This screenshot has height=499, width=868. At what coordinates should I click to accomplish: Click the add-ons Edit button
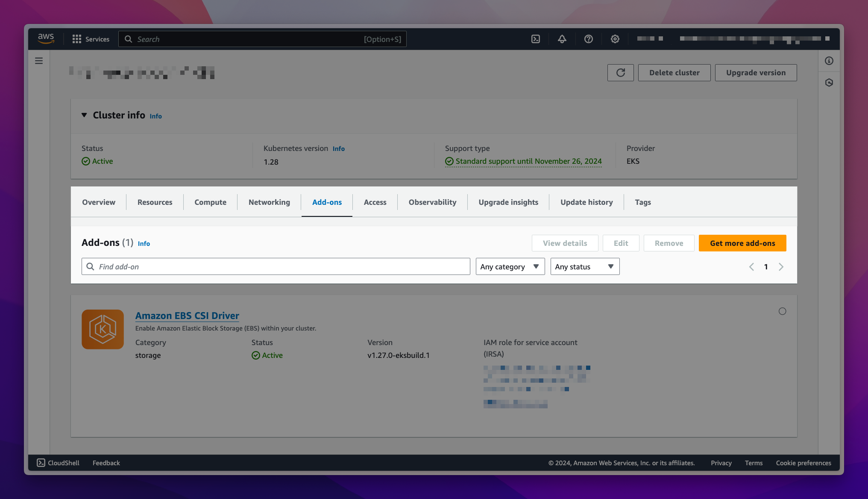(621, 243)
